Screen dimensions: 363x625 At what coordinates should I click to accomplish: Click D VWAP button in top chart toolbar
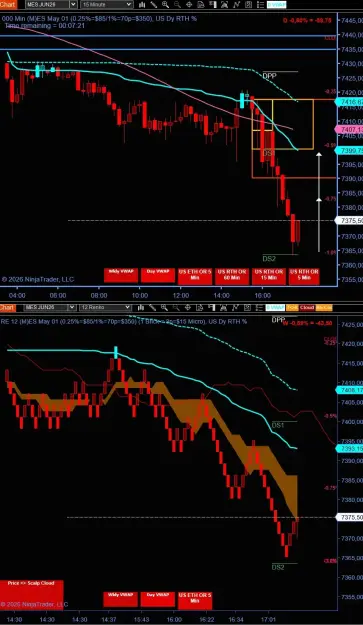(x=277, y=5)
